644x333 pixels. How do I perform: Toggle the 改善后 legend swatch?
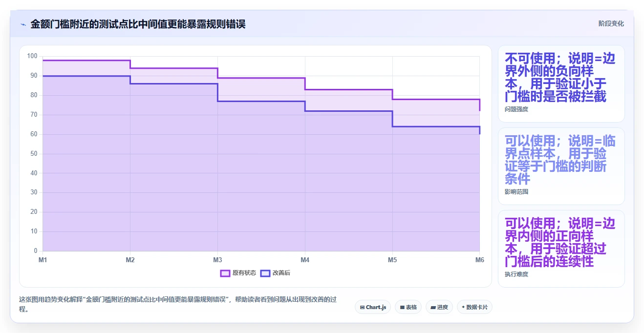click(x=265, y=273)
